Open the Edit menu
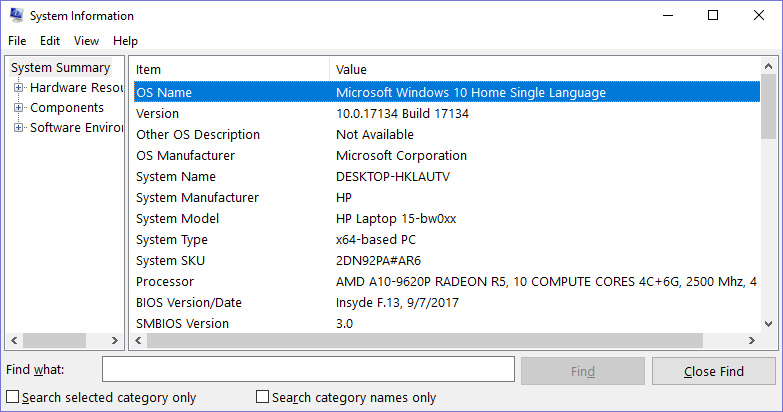The image size is (783, 412). pos(50,41)
